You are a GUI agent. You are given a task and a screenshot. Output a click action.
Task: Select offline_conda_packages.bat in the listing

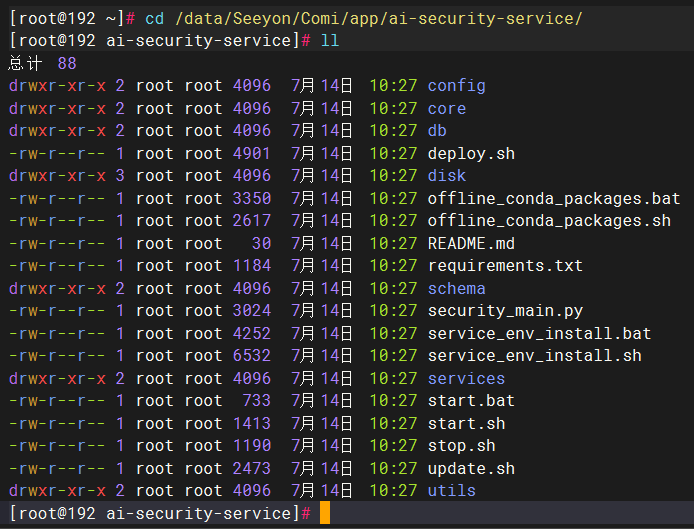[553, 198]
